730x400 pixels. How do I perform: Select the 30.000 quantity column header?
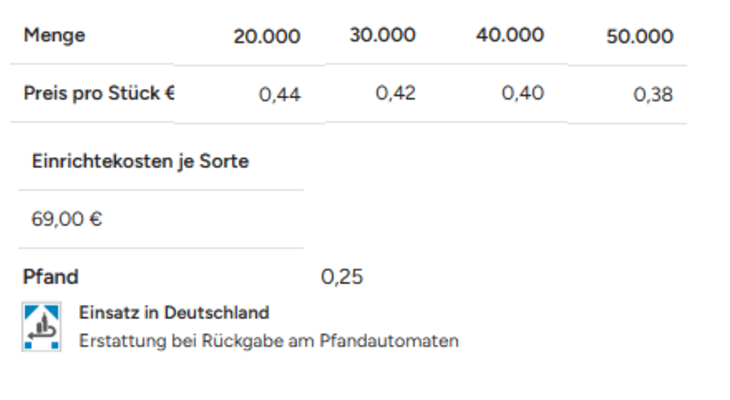pyautogui.click(x=382, y=35)
